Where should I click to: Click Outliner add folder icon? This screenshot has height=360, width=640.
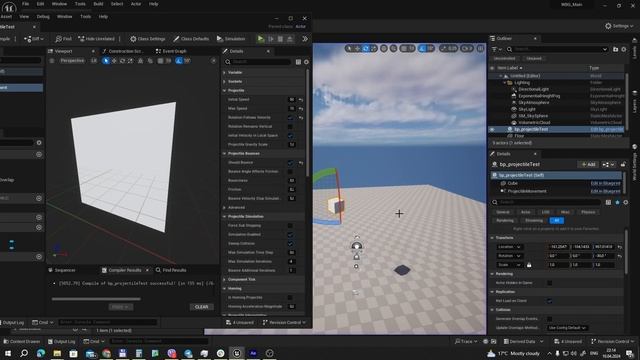tap(616, 49)
